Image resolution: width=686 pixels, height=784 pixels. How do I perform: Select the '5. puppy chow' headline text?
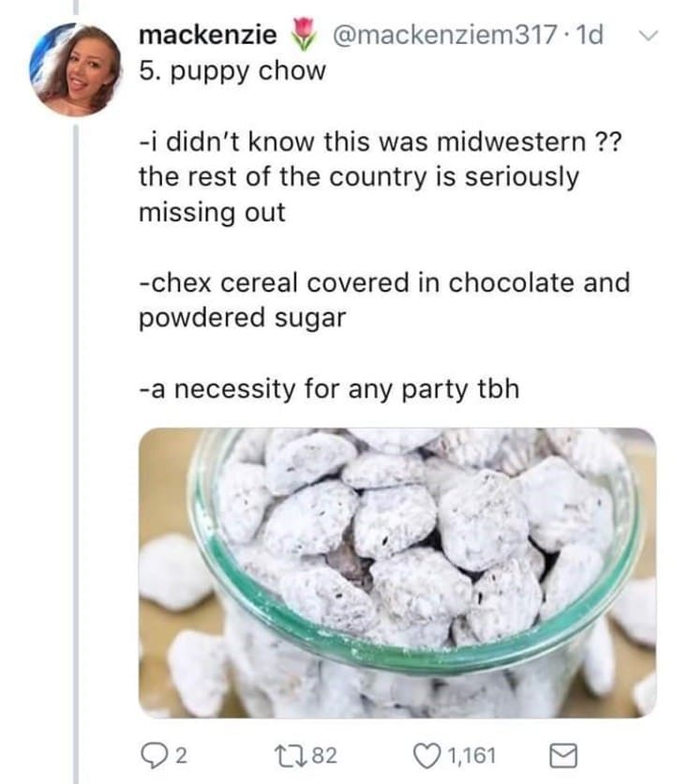point(232,71)
